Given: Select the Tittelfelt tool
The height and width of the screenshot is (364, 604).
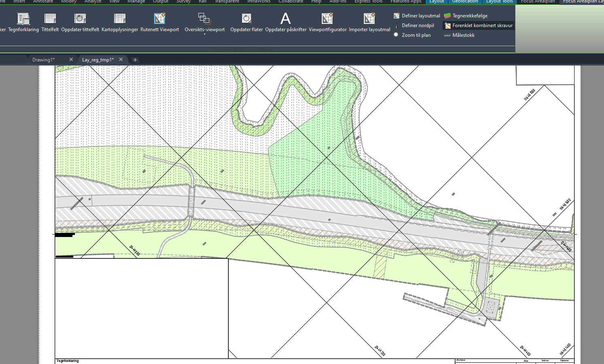Looking at the screenshot, I should pos(50,19).
